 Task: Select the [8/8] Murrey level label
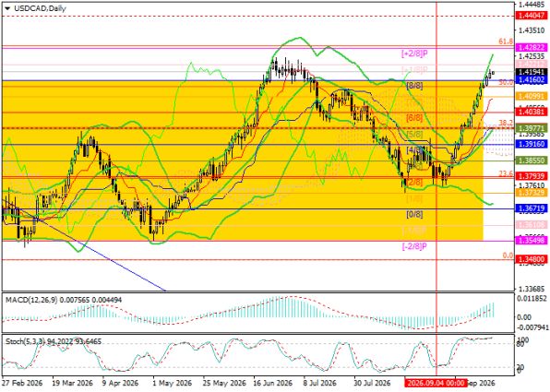[414, 85]
